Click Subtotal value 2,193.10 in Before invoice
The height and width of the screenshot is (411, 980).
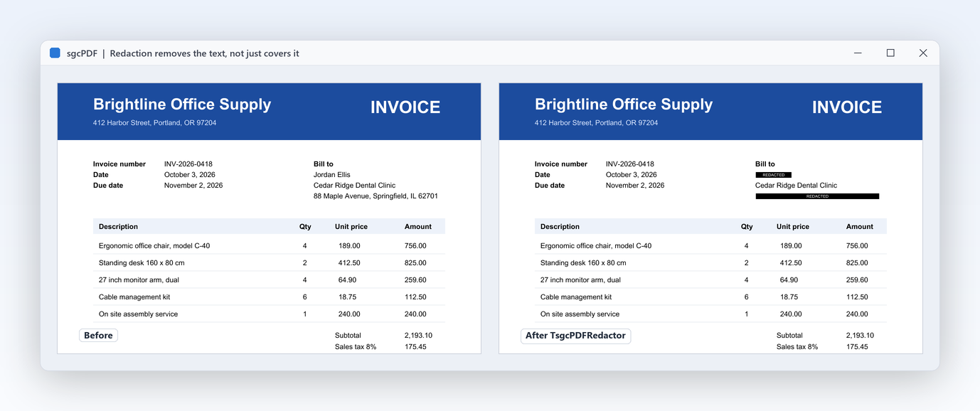[418, 336]
